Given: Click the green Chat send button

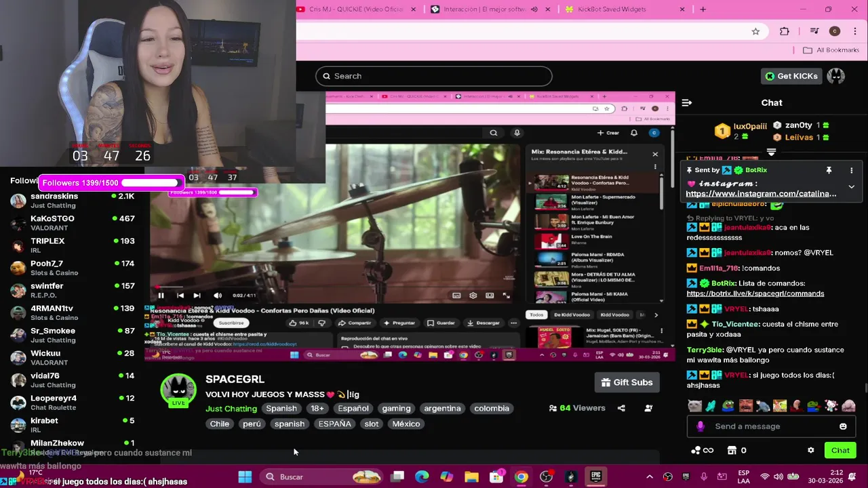Looking at the screenshot, I should click(840, 450).
